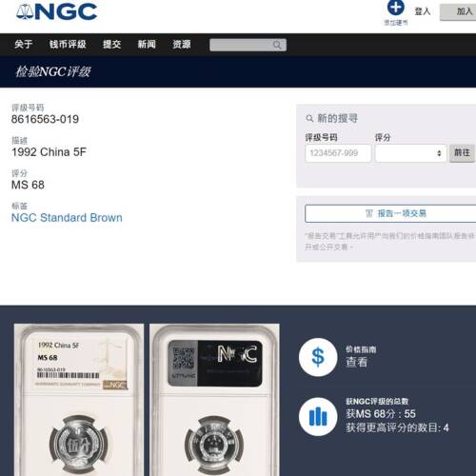
Task: Click the blue plus add-coin icon
Action: click(395, 8)
